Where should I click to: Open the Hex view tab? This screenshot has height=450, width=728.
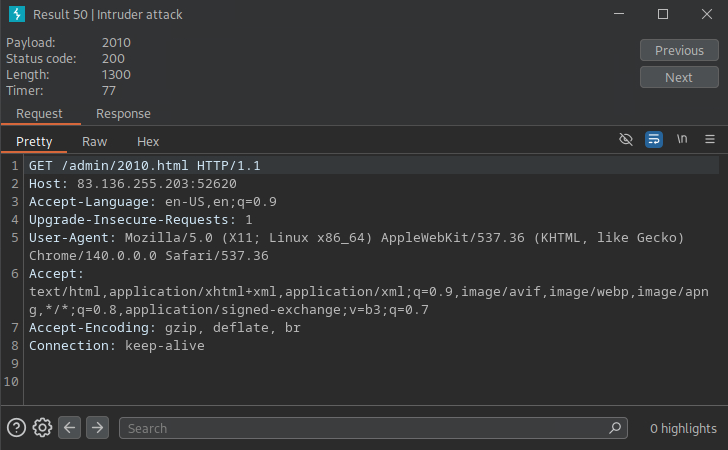click(148, 142)
